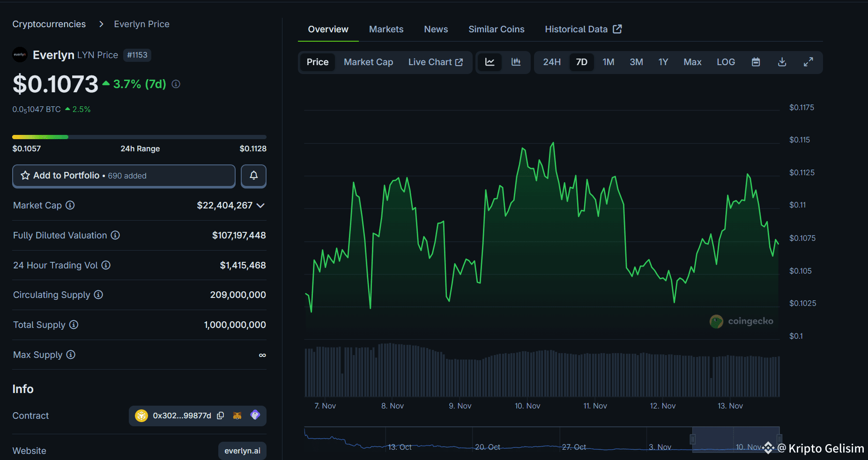Copy the contract address

[221, 415]
